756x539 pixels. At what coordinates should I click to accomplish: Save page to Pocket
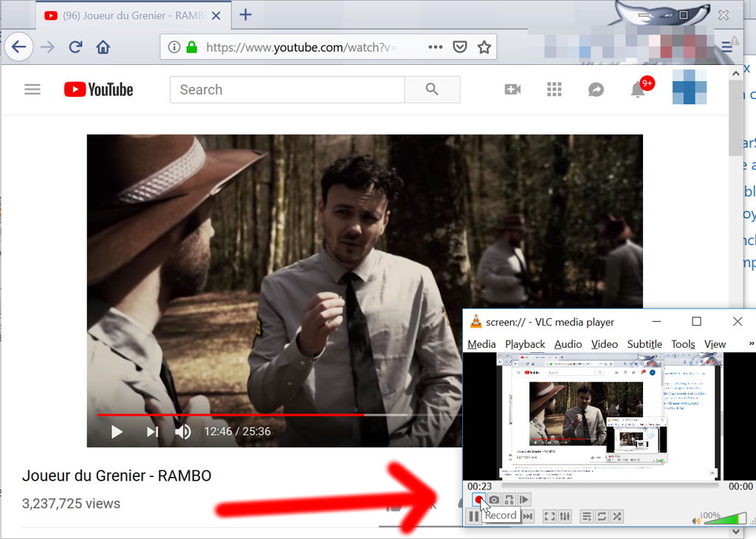[x=460, y=47]
